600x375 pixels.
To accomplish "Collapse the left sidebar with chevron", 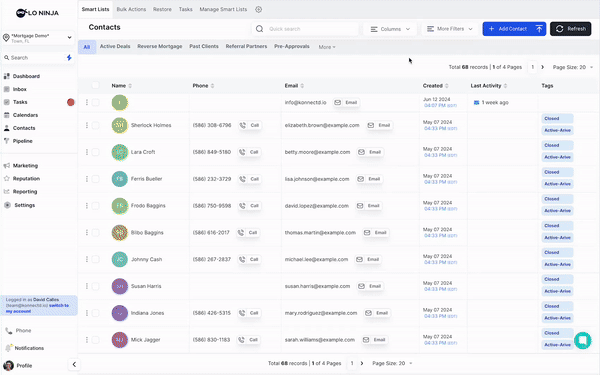I will (74, 365).
